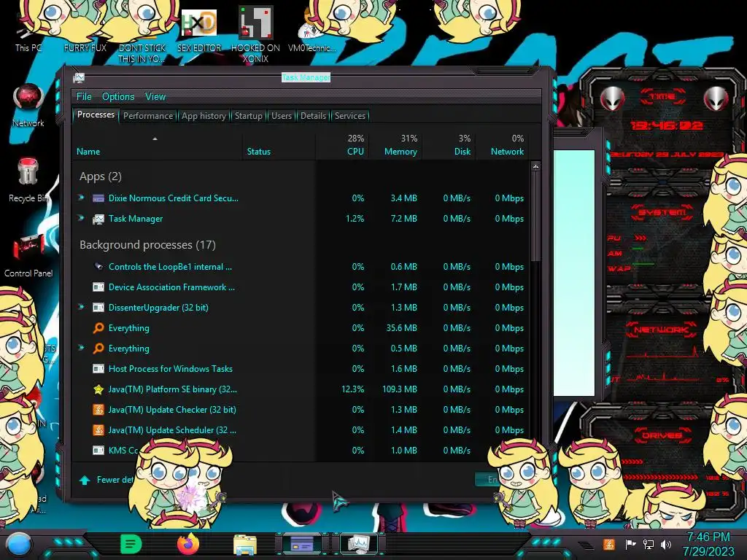
Task: Click the green notes app taskbar icon
Action: pos(131,544)
